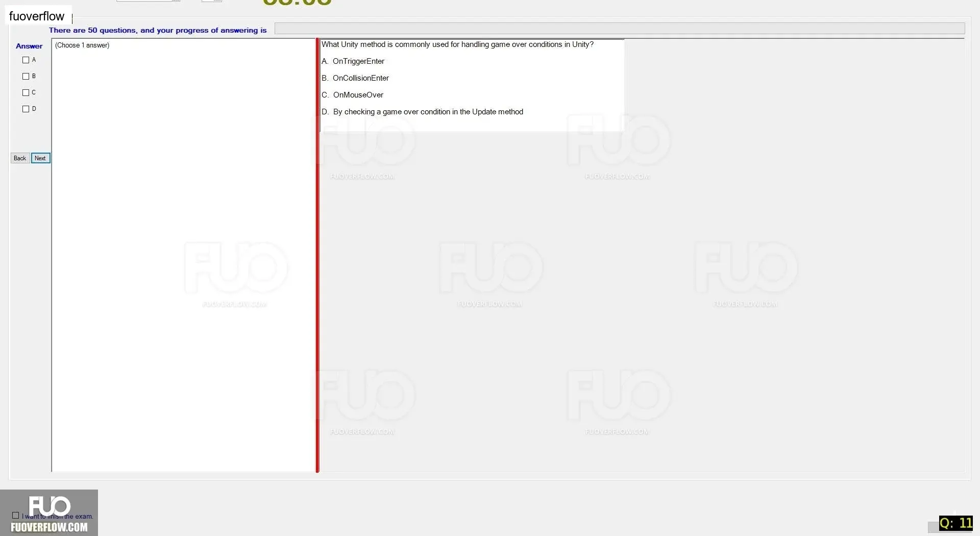Click the 'Answer' heading label

pyautogui.click(x=29, y=46)
